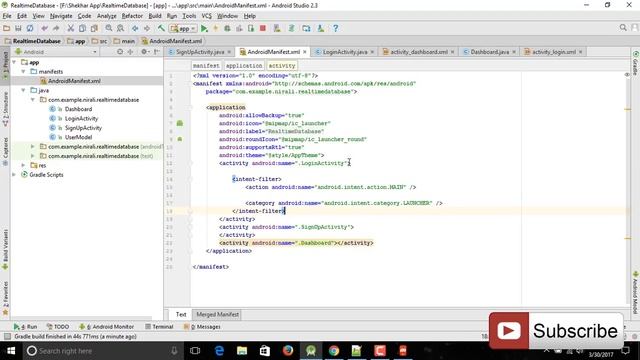Click the Debug app bug icon
The image size is (640, 360).
coord(227,28)
